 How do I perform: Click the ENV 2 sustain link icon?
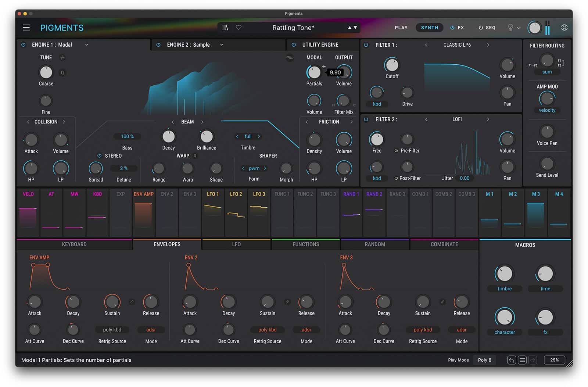click(x=287, y=302)
